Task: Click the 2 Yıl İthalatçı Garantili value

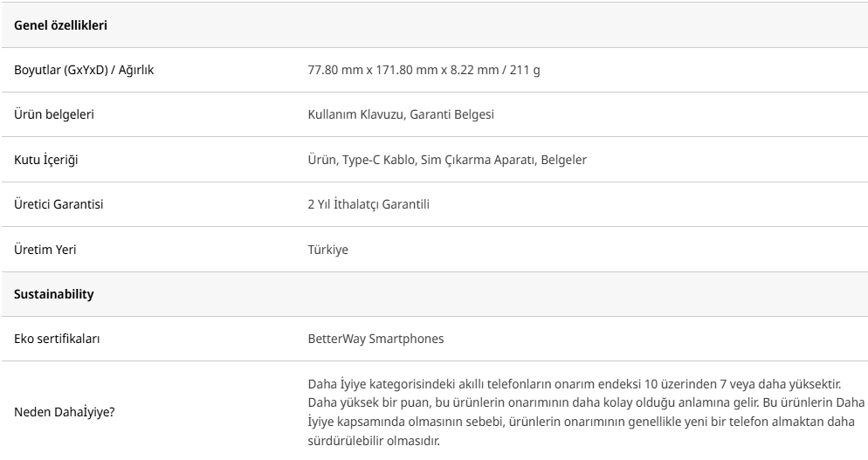Action: tap(362, 205)
